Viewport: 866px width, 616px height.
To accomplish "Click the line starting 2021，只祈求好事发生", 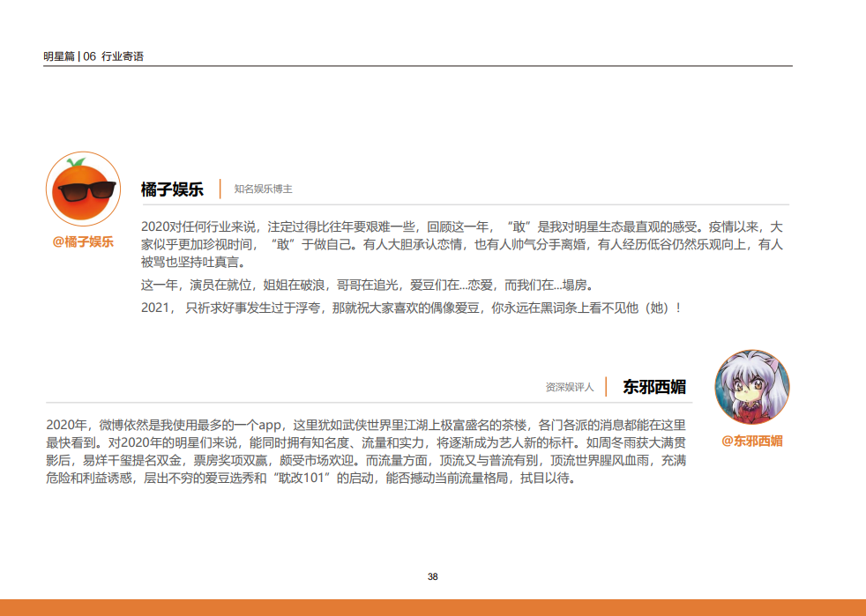I will point(412,308).
